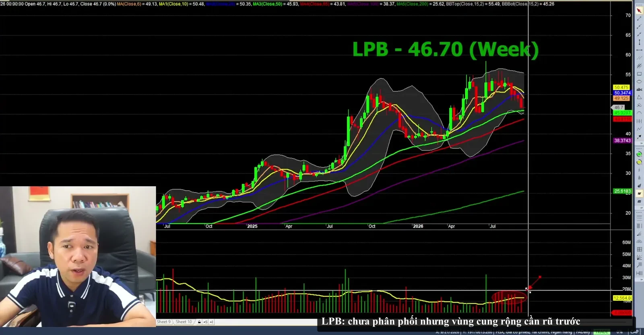Screen dimensions: 644x335
Task: Select the Horizontal line drawing tool
Action: point(639,50)
